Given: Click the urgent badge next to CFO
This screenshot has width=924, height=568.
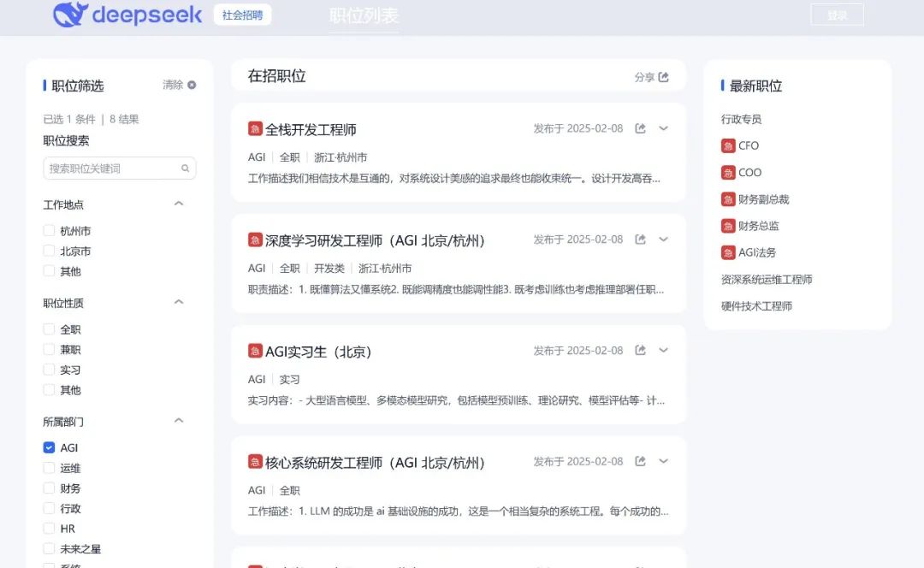Looking at the screenshot, I should 728,145.
